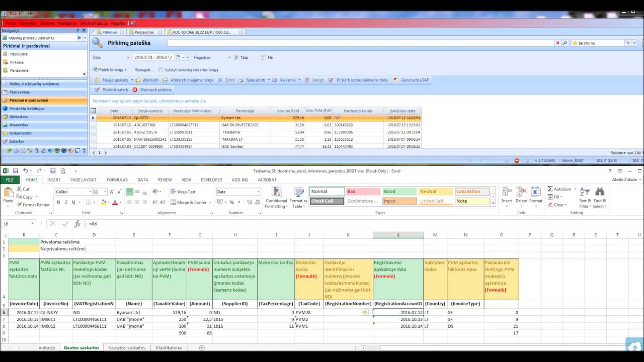The height and width of the screenshot is (362, 644).
Task: Click the Undo arrow in Excel
Action: [x=25, y=171]
